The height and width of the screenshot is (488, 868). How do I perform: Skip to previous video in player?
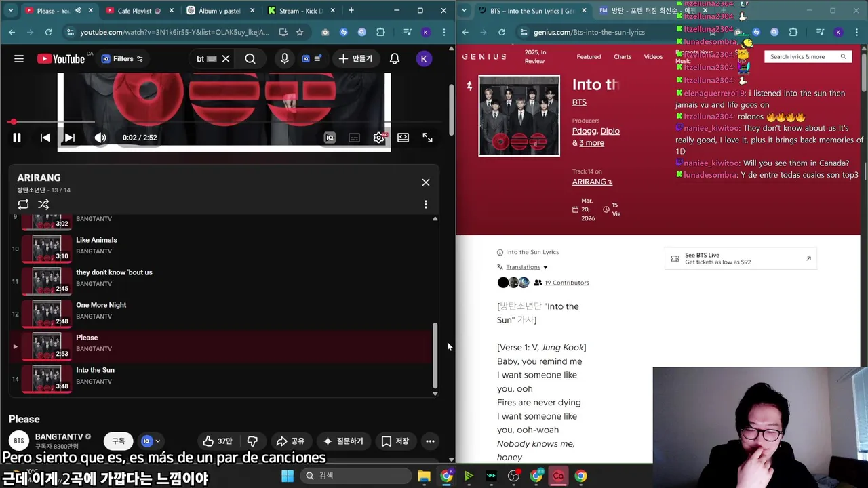pos(45,138)
